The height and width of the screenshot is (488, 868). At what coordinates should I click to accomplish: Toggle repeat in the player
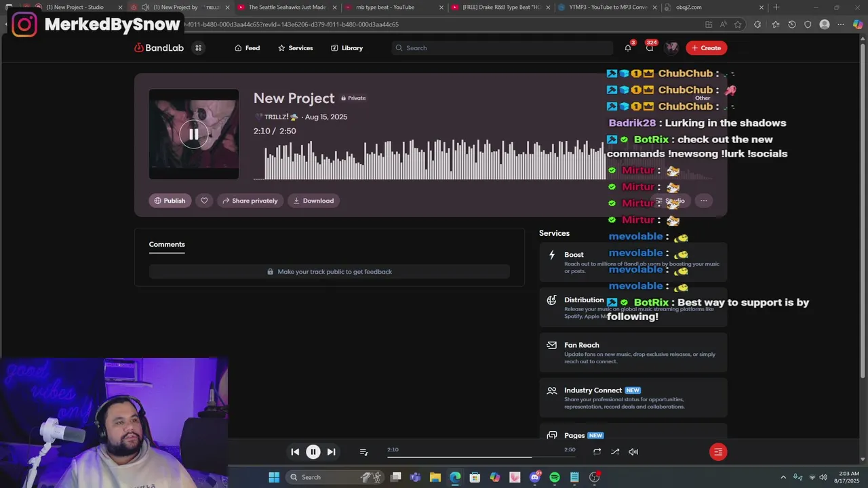coord(597,451)
